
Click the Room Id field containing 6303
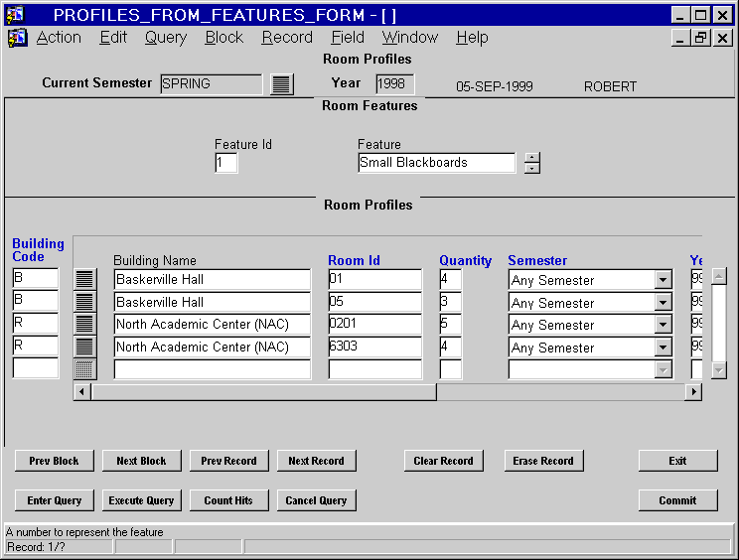coord(375,347)
